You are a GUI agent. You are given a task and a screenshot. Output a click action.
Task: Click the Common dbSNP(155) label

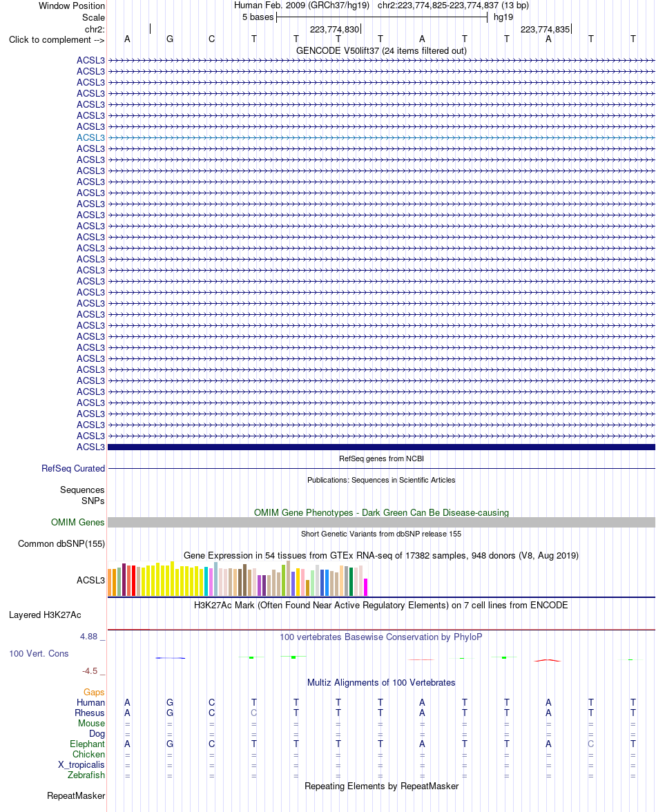click(x=61, y=544)
